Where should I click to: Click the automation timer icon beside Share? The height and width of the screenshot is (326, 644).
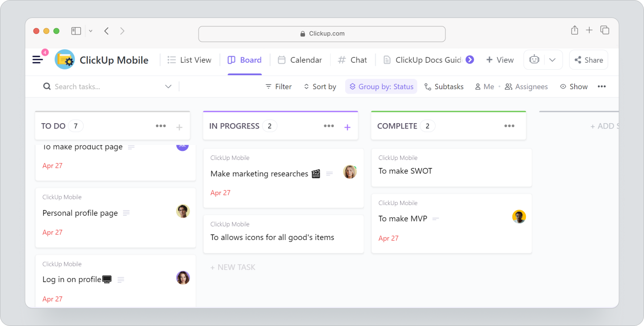click(x=535, y=59)
